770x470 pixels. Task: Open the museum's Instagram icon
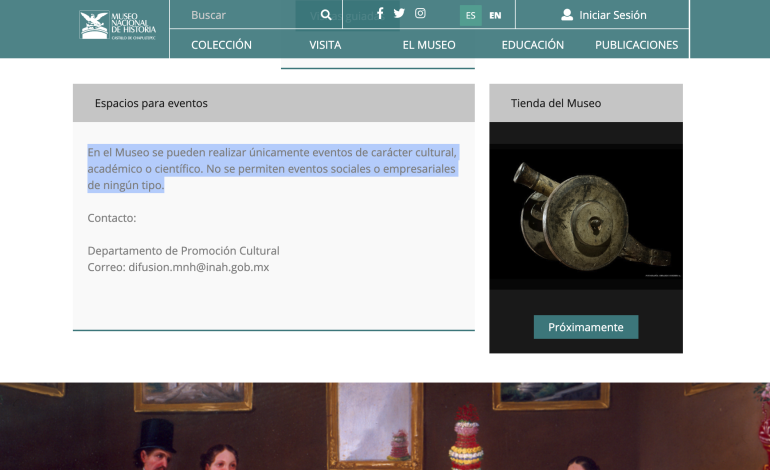(x=420, y=13)
